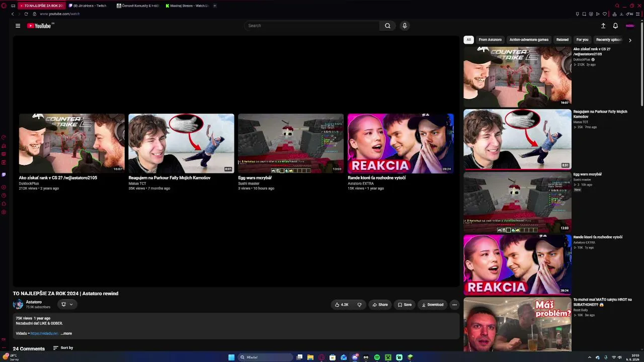Select the Action-adventure games chip
The height and width of the screenshot is (362, 644).
click(x=529, y=40)
